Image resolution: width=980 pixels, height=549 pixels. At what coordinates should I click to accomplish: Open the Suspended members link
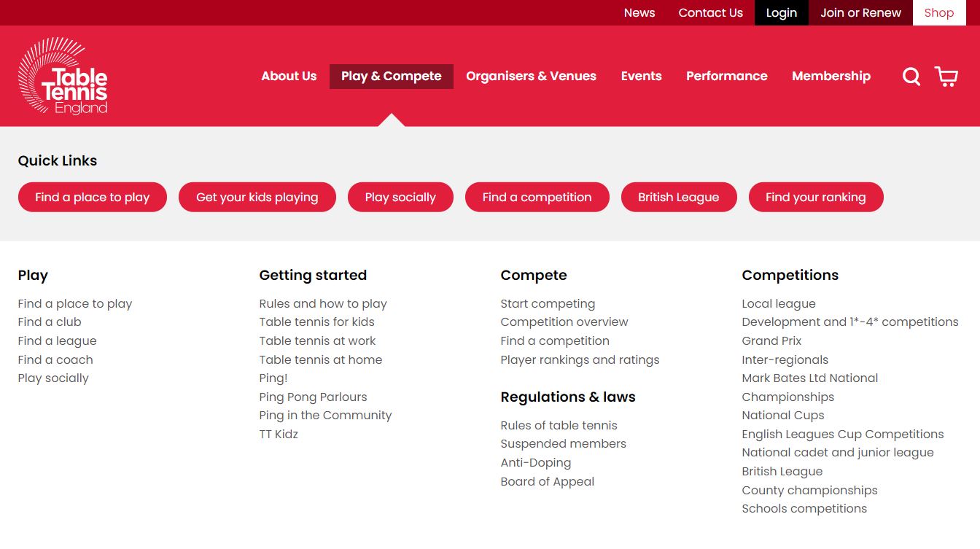point(564,443)
